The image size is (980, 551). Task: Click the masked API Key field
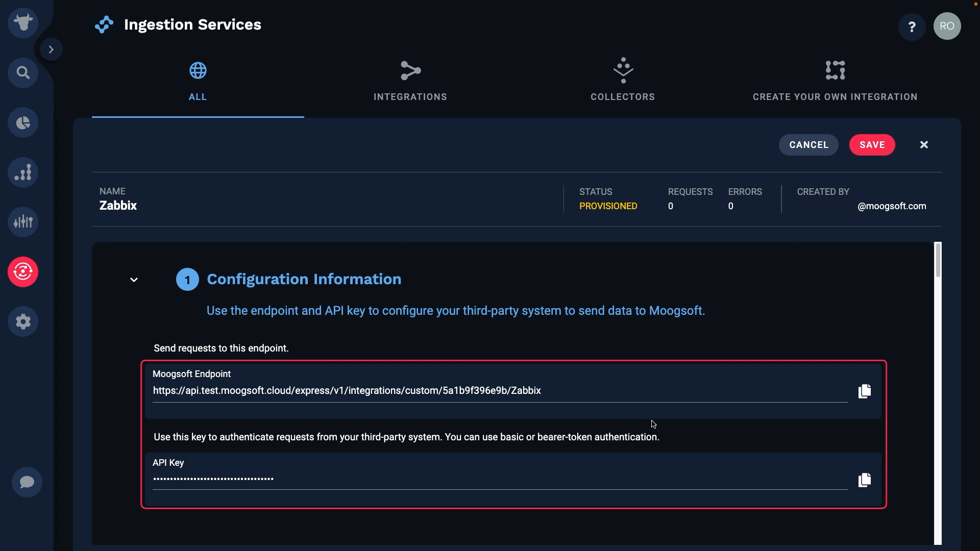point(500,479)
